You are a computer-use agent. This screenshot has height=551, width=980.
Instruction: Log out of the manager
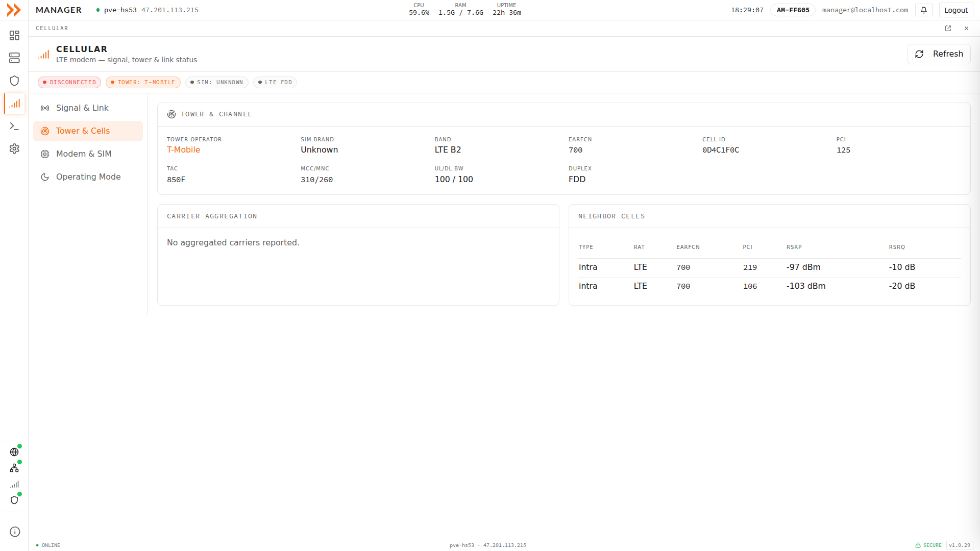click(955, 10)
